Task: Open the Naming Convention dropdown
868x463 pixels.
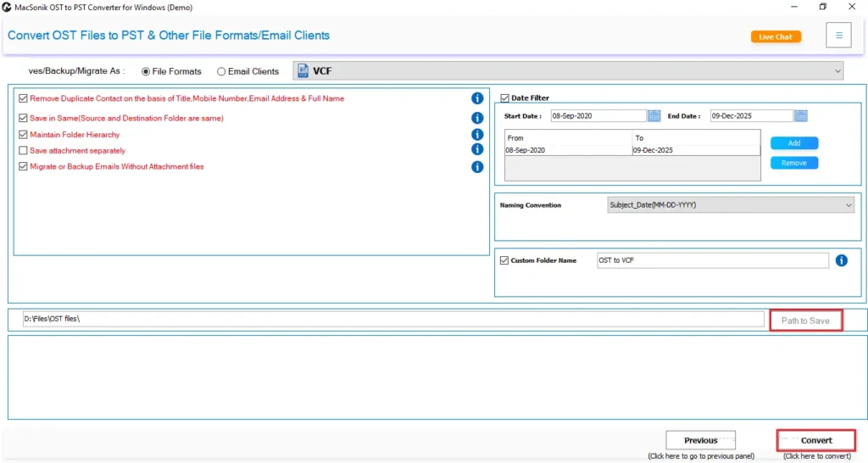Action: tap(731, 204)
